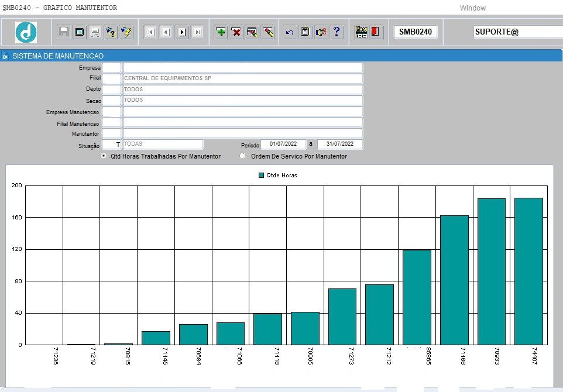Click the bar for manutentor 85865
The width and height of the screenshot is (563, 392).
point(417,297)
